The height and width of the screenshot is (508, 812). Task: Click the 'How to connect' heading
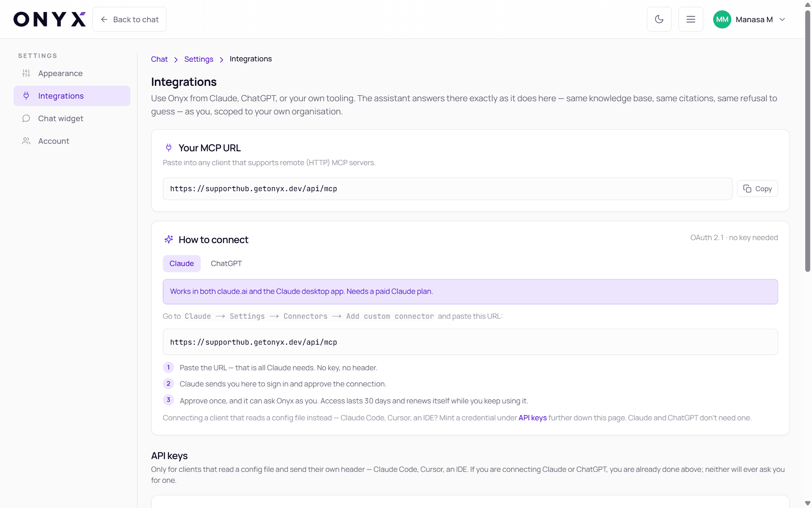(x=213, y=240)
